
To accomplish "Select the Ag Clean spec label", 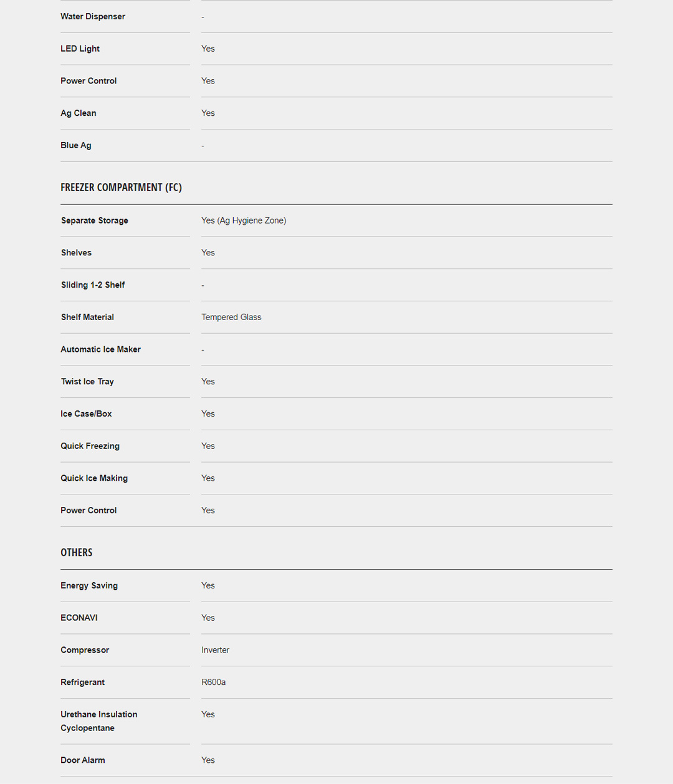I will click(79, 113).
